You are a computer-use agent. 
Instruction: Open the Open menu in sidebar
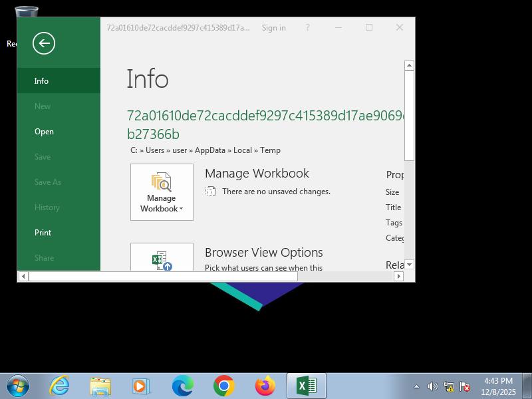[x=44, y=132]
